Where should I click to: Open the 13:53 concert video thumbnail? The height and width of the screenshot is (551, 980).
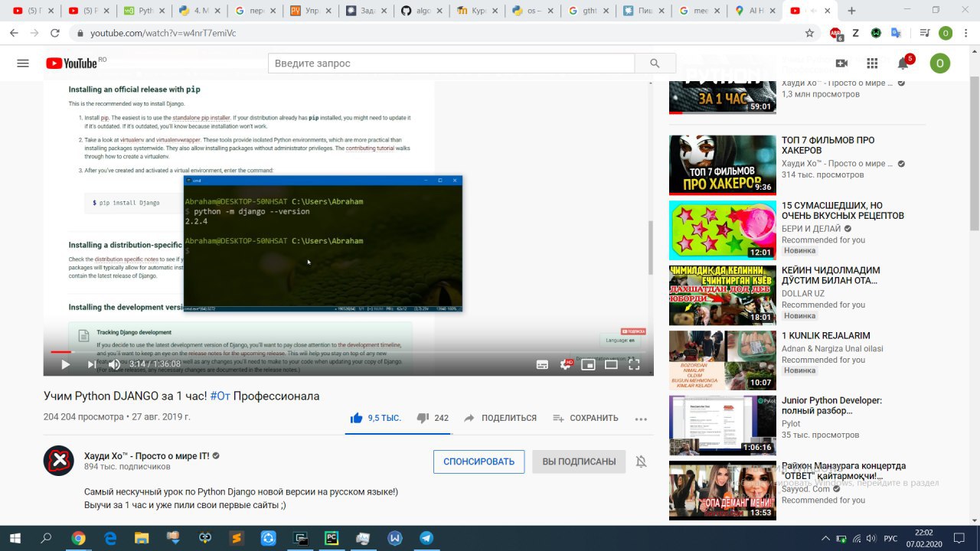pyautogui.click(x=723, y=491)
